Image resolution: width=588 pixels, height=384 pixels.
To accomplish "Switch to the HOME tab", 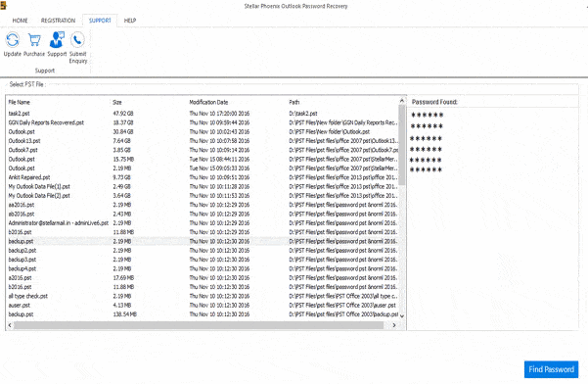I will pos(20,21).
